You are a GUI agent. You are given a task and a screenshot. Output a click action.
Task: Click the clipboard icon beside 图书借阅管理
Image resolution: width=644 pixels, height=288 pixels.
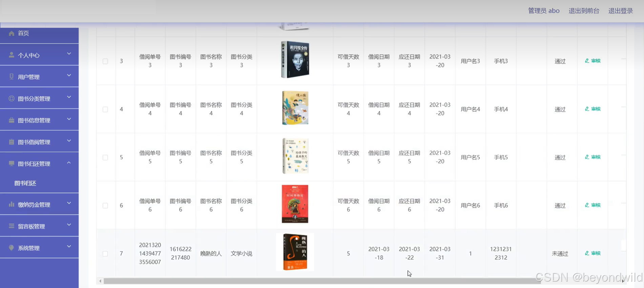pyautogui.click(x=12, y=142)
